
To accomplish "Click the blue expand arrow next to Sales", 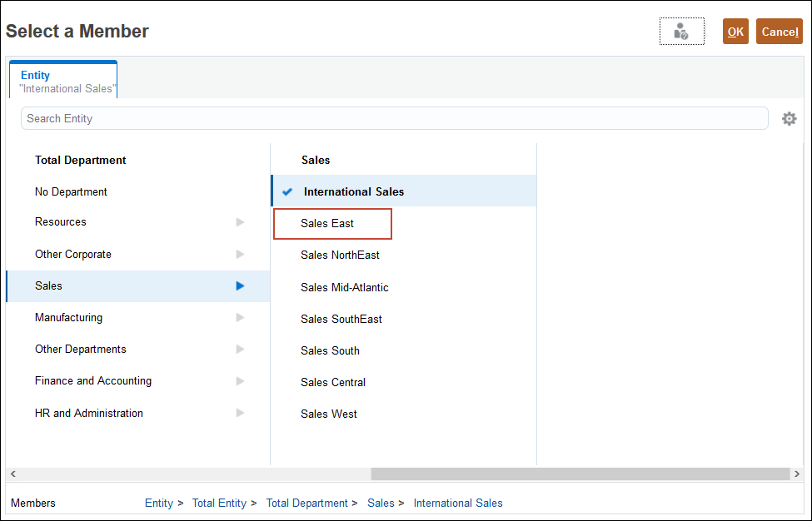I will point(240,285).
